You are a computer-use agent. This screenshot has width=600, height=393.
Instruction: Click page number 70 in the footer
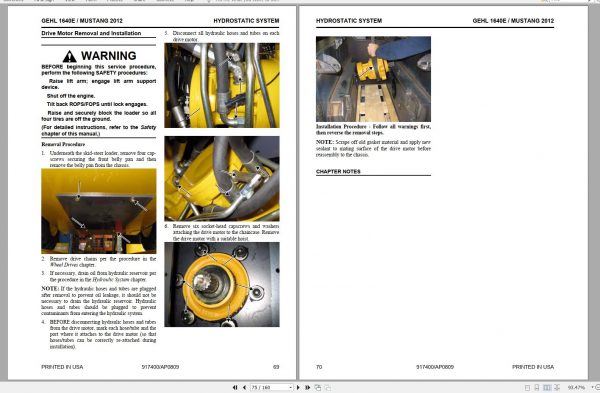coord(319,367)
